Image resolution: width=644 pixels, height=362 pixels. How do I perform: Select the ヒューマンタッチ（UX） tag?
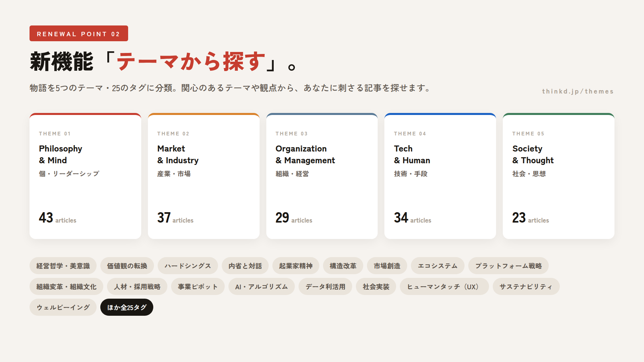click(444, 287)
